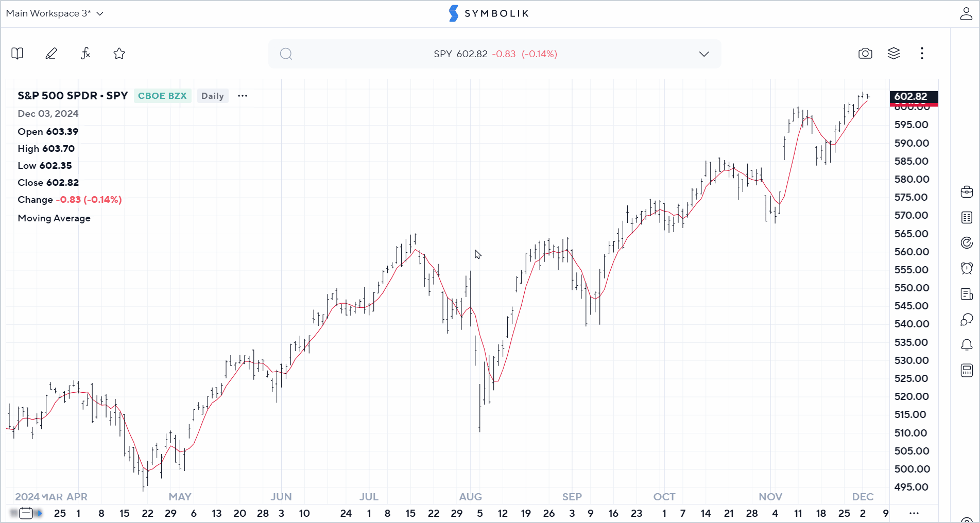Select the pencil drawing tool
Screen dimensions: 980x523
[51, 54]
